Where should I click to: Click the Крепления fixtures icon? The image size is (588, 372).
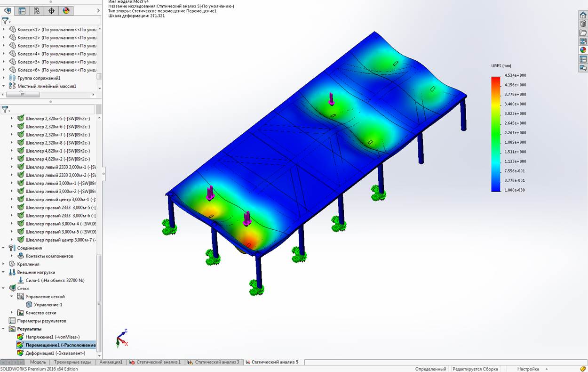click(x=12, y=264)
